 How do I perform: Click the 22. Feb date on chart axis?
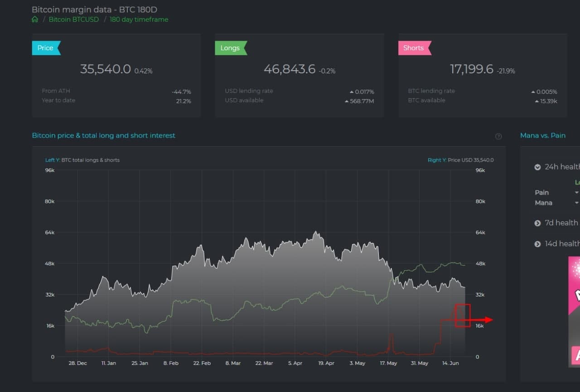(202, 363)
